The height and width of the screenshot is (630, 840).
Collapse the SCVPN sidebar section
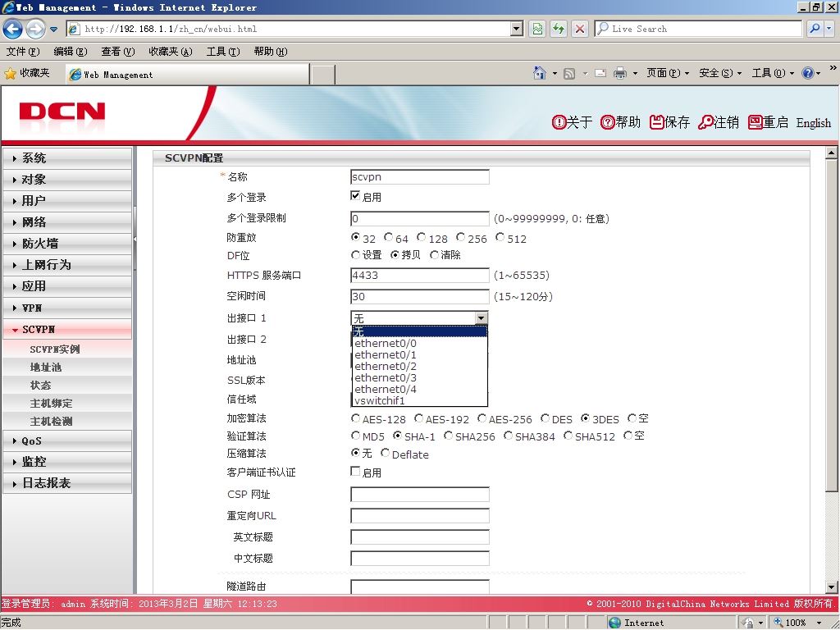pos(67,330)
